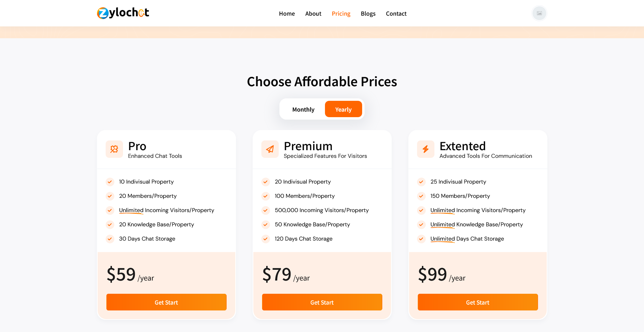Get Start with the $79 Premium plan
The width and height of the screenshot is (644, 332).
322,302
